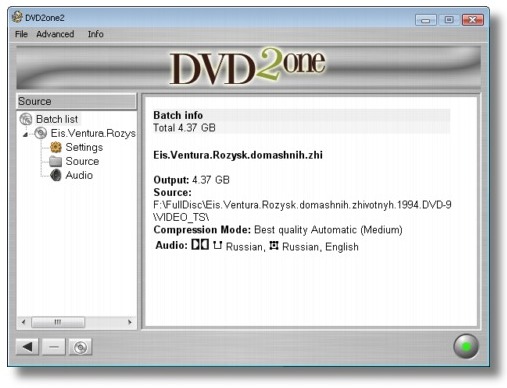Open the Info menu

point(96,34)
